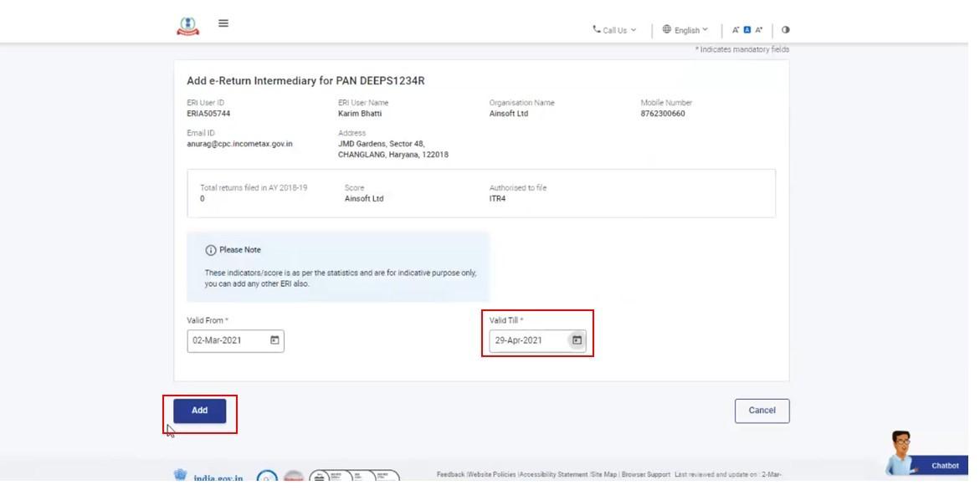Click the Website Policies link
This screenshot has width=980, height=490.
point(490,474)
